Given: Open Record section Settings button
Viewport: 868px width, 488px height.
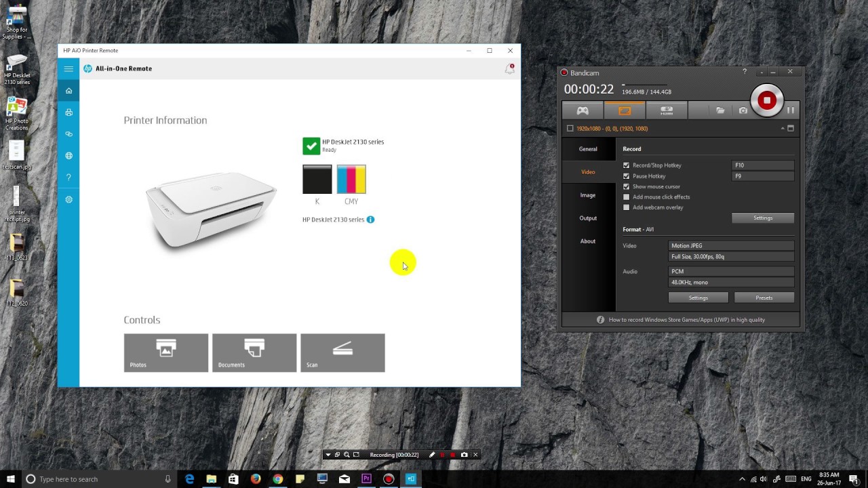Looking at the screenshot, I should pyautogui.click(x=763, y=218).
